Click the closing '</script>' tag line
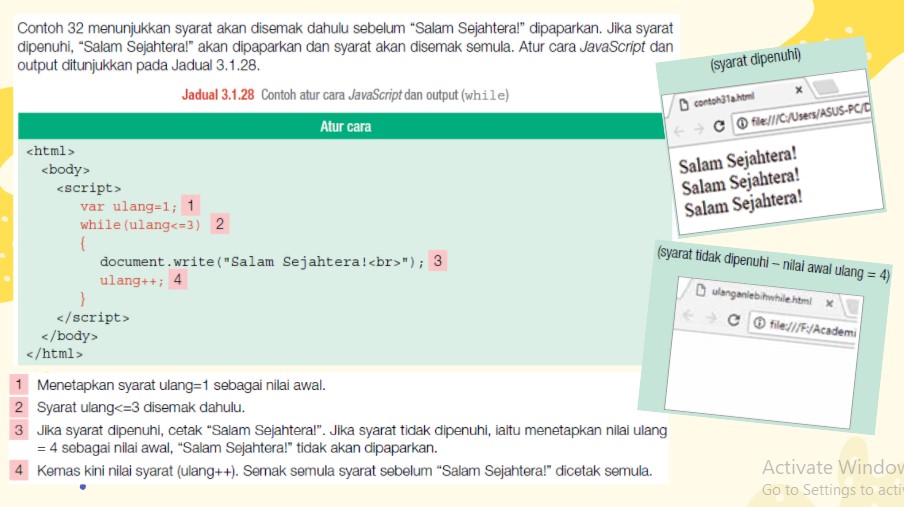 93,318
